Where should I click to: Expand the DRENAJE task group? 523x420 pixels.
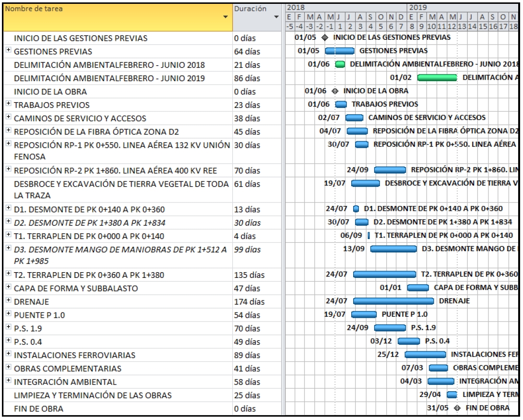[x=8, y=300]
